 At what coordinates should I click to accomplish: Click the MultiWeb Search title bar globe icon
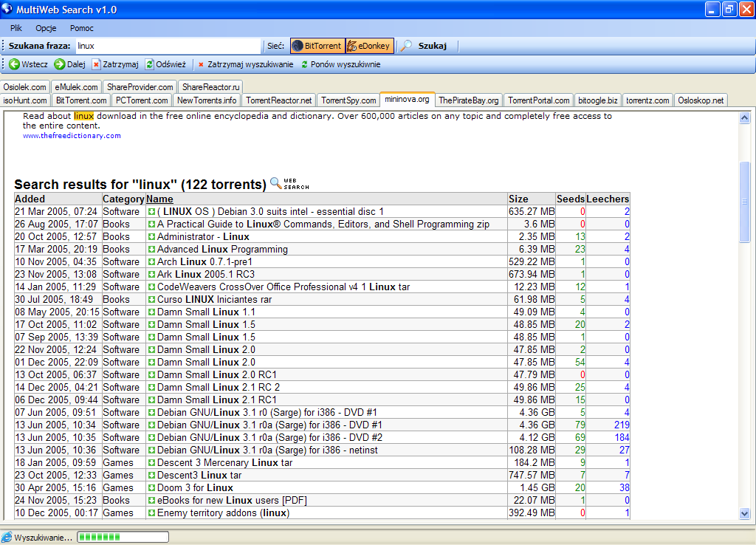[7, 9]
